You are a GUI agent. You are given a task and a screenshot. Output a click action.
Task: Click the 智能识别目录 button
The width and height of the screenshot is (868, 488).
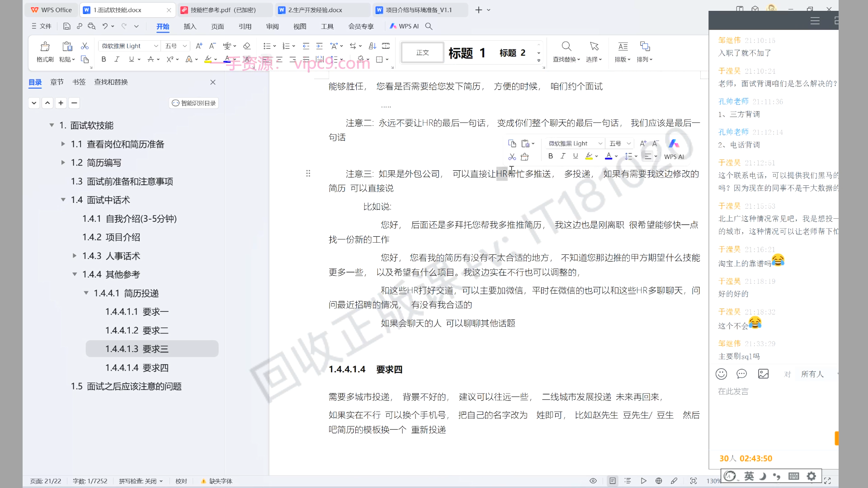click(194, 103)
